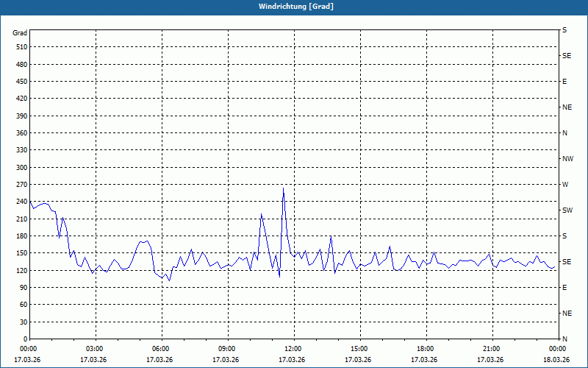Click the blue line's lowest dip after 06:00
The image size is (588, 368).
[169, 280]
